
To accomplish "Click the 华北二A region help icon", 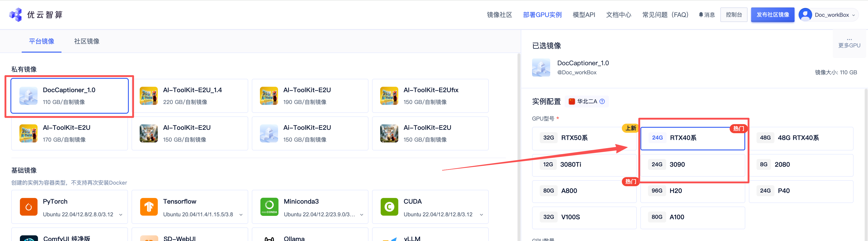I will [x=602, y=101].
